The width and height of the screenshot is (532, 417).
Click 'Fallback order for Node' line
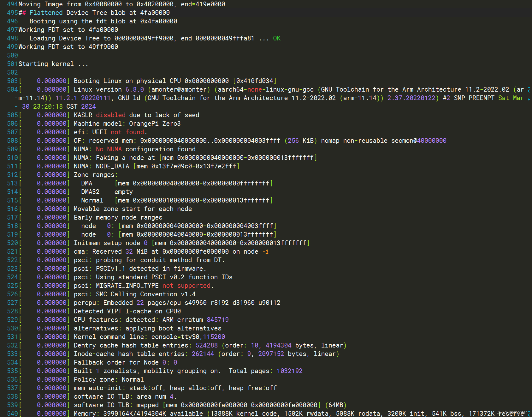[x=126, y=362]
